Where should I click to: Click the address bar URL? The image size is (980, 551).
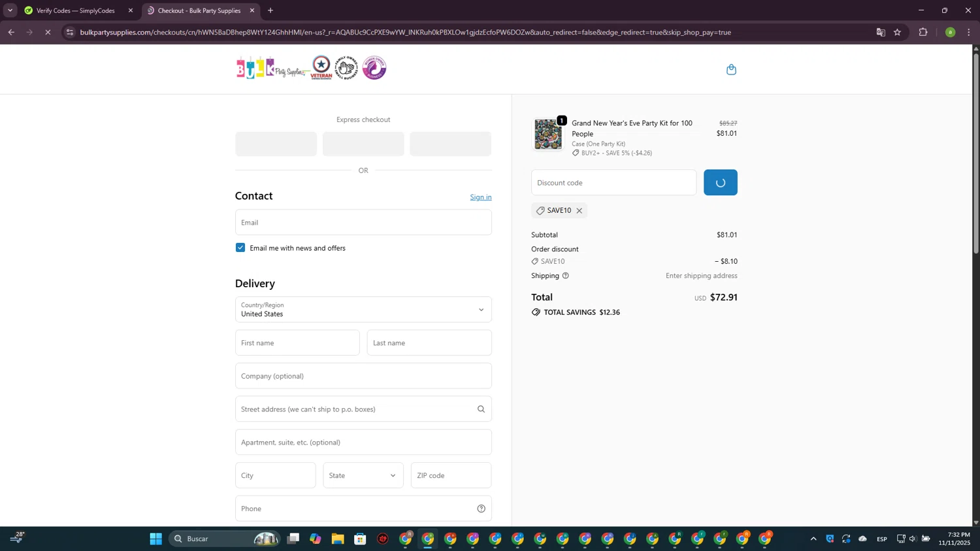pos(405,32)
